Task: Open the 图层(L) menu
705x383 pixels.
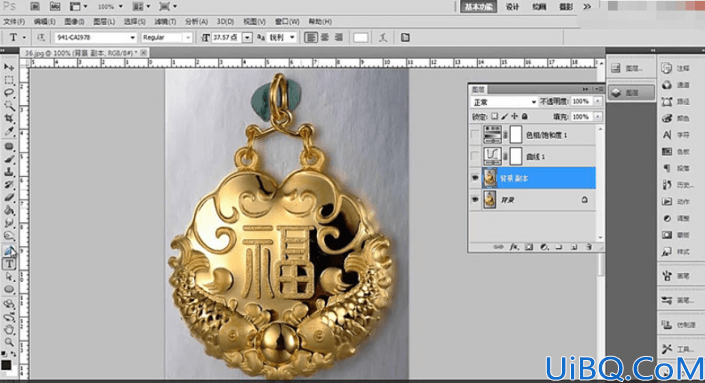Action: (x=104, y=22)
